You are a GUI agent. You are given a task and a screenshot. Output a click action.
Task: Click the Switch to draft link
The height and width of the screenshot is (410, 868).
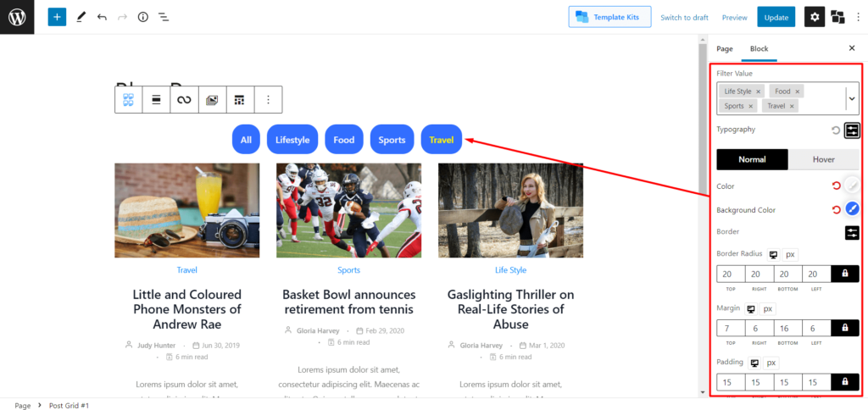[x=684, y=17]
